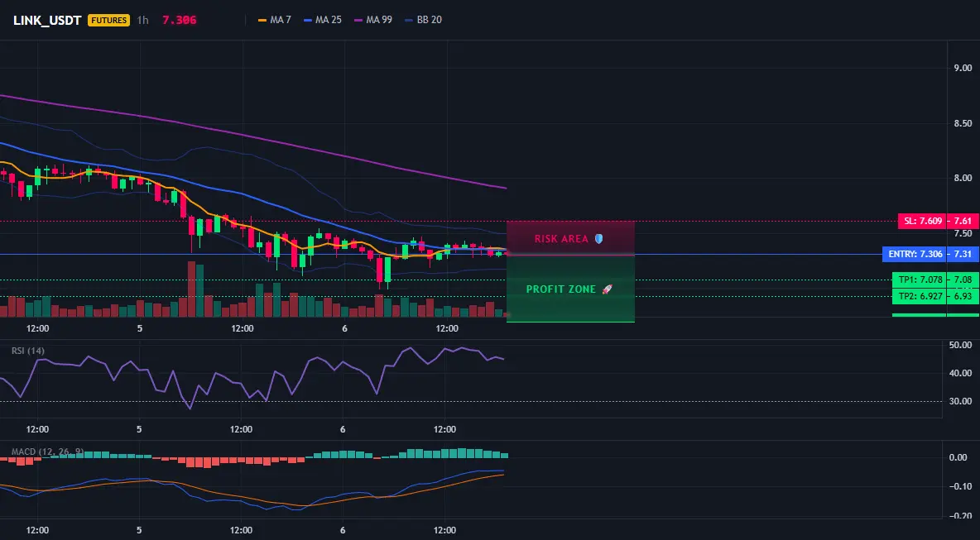Click the MACD 0.00 axis value
This screenshot has width=980, height=540.
pos(958,457)
